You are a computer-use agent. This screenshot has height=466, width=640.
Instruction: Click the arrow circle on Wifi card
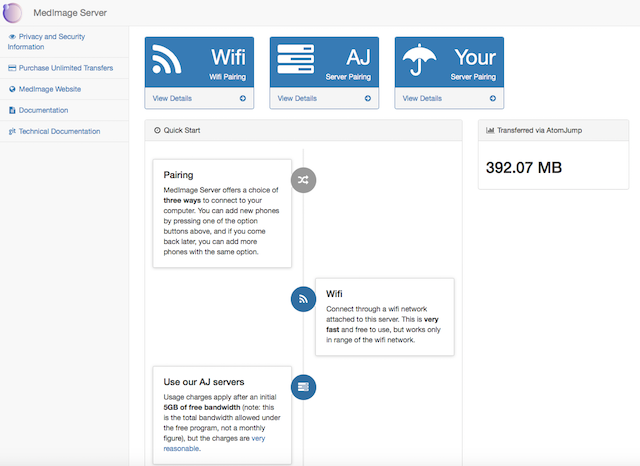click(243, 98)
